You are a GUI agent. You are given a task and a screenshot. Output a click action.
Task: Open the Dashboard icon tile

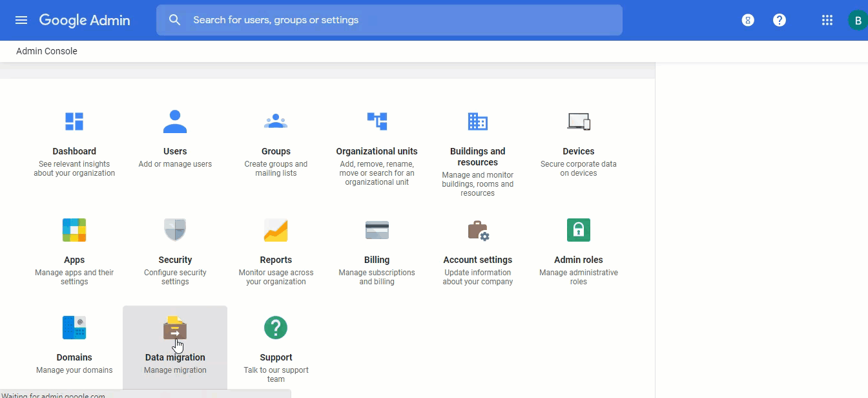(x=74, y=121)
